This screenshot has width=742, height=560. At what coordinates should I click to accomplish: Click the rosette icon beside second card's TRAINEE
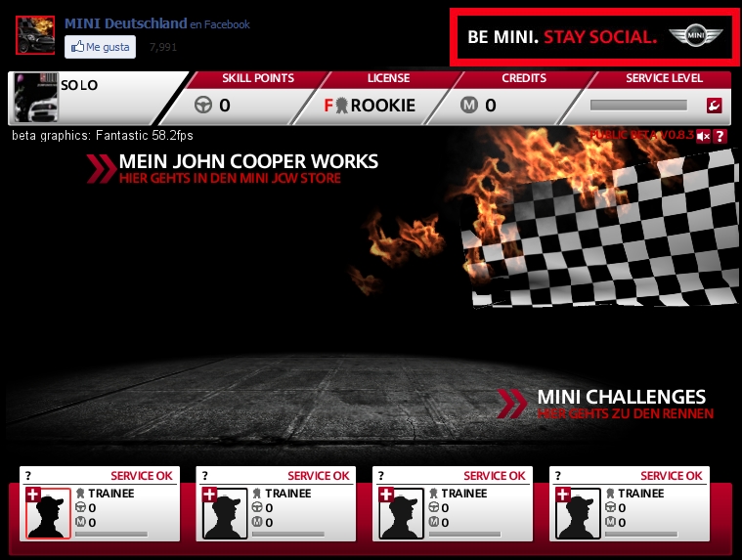[x=256, y=494]
